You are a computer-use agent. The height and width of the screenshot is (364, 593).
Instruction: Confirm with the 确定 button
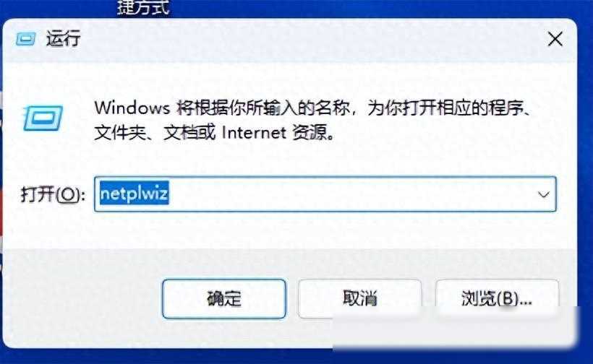click(x=224, y=299)
